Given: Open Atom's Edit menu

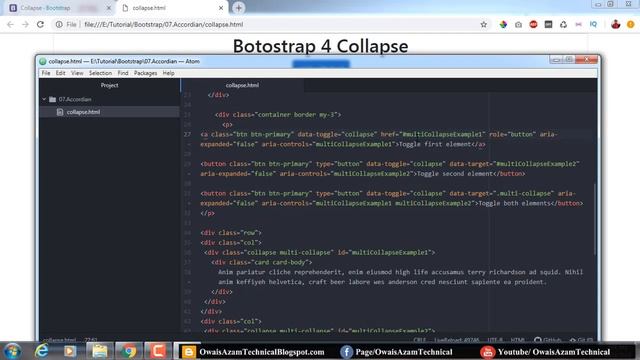Looking at the screenshot, I should pyautogui.click(x=60, y=73).
